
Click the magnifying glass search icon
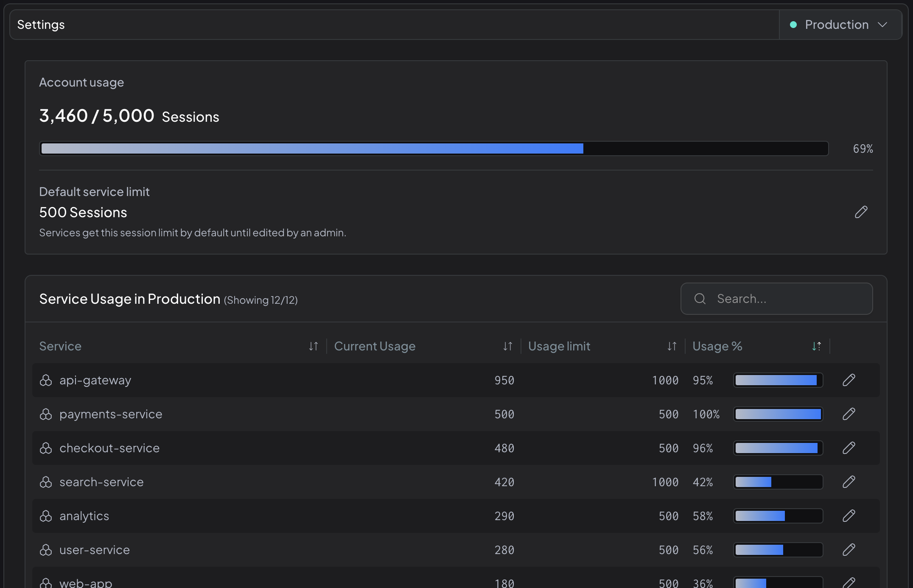[700, 299]
